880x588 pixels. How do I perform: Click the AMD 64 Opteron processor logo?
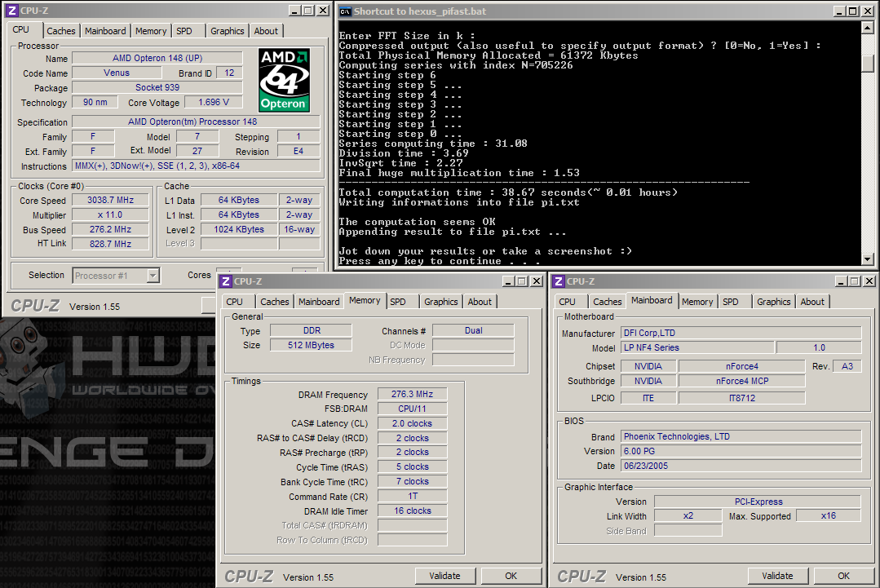pos(284,80)
